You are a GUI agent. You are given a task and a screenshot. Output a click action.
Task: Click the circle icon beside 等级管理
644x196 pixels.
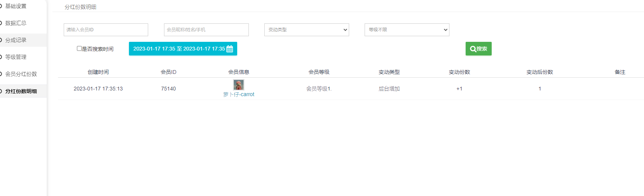pos(1,57)
